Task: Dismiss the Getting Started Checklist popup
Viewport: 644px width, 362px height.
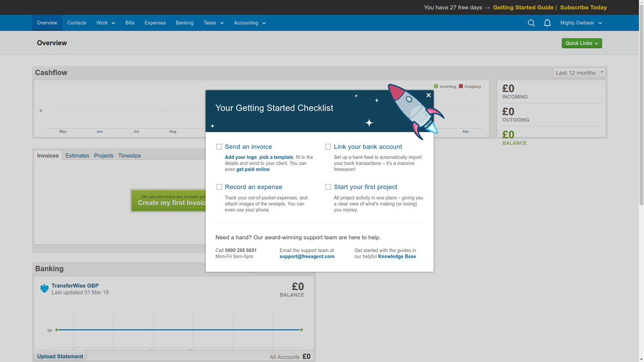Action: click(428, 95)
